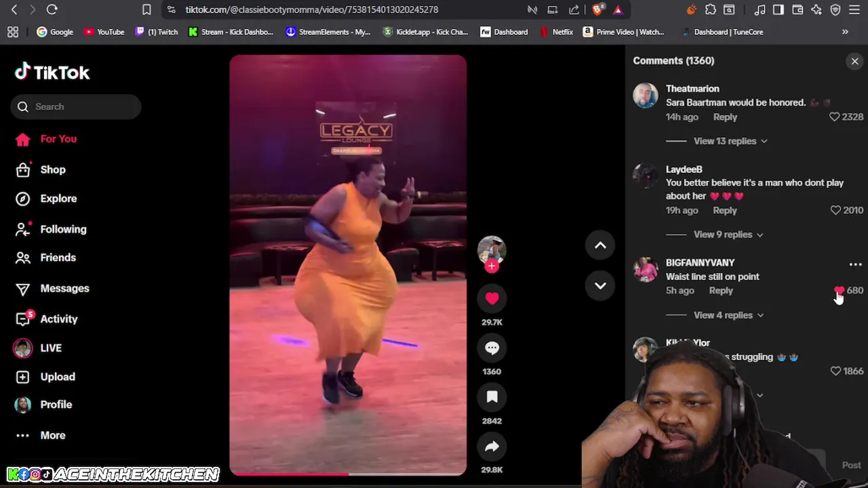Viewport: 868px width, 488px height.
Task: Open Theatmarion's profile name
Action: click(692, 89)
